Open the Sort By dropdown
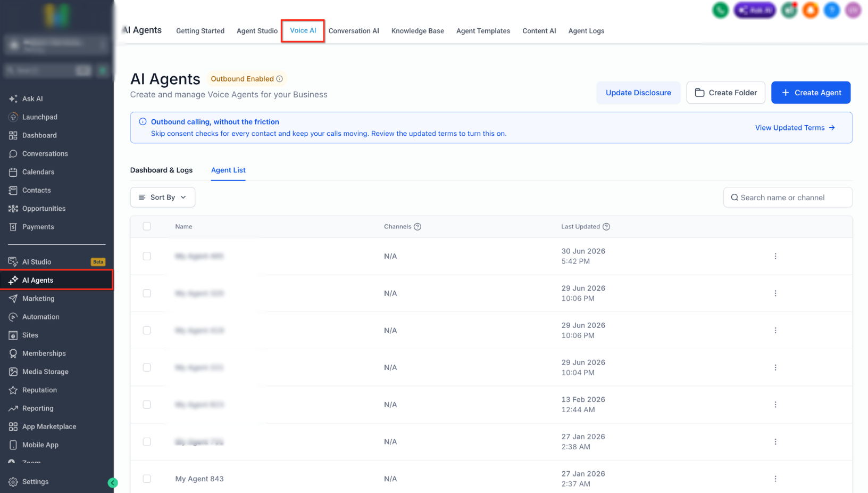This screenshot has width=868, height=493. coord(163,197)
